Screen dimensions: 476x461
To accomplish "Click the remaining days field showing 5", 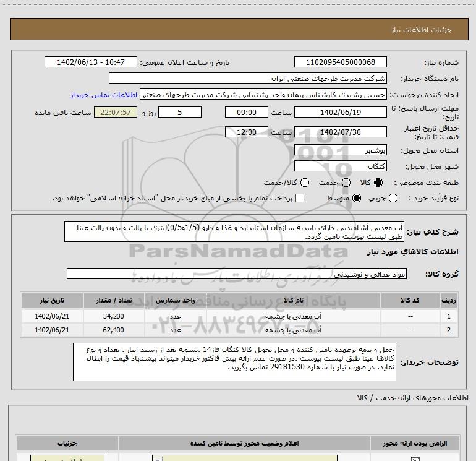I will 180,112.
